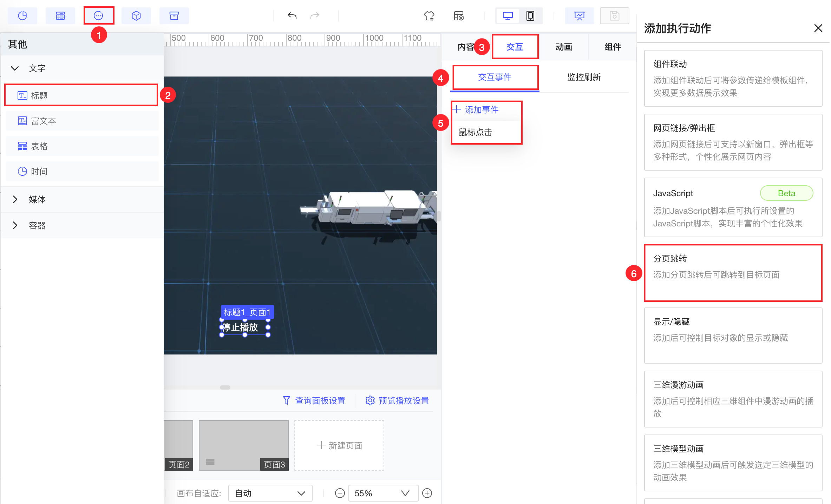Click the zoom out minus icon
The image size is (831, 504).
coord(340,493)
